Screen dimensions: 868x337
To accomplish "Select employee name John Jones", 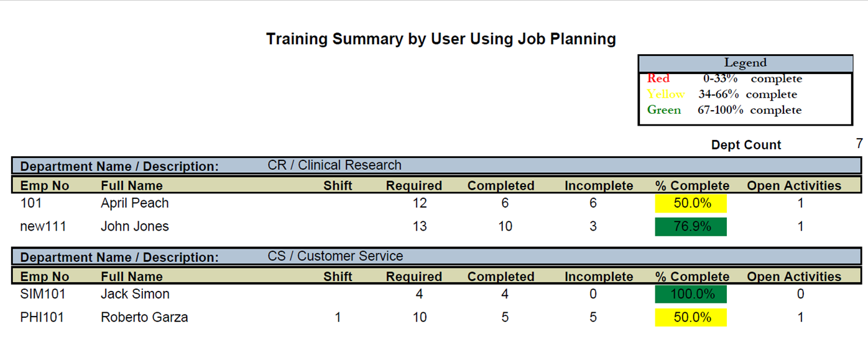I will click(x=134, y=226).
